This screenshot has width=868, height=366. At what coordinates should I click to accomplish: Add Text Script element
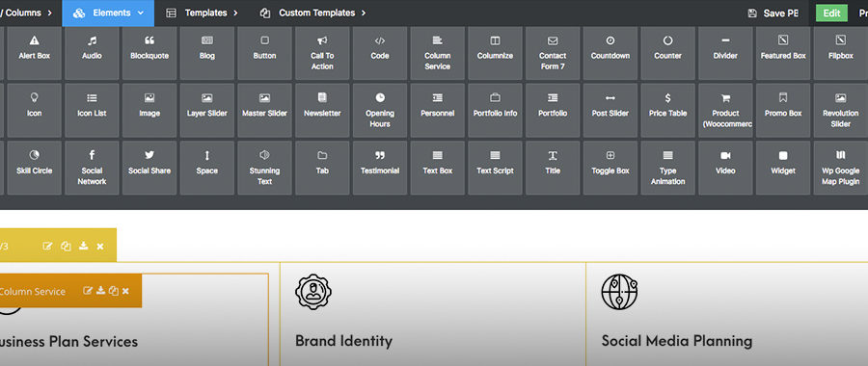(x=495, y=169)
